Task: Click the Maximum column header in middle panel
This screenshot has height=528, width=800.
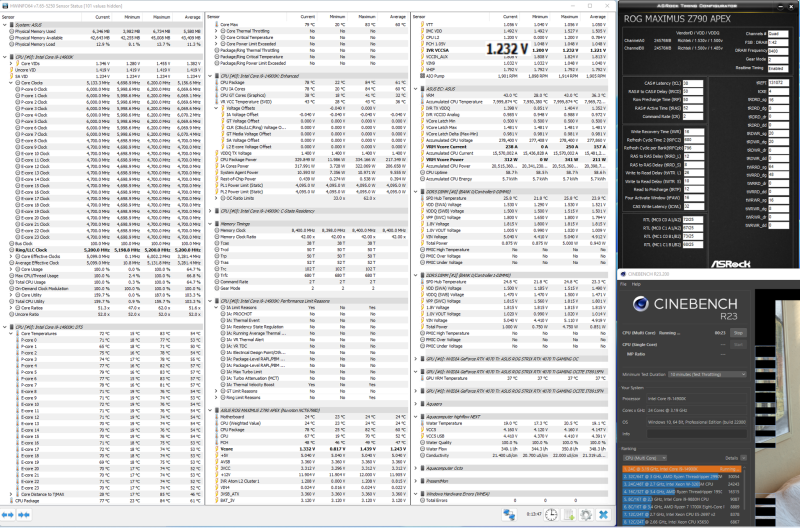Action: [x=367, y=17]
